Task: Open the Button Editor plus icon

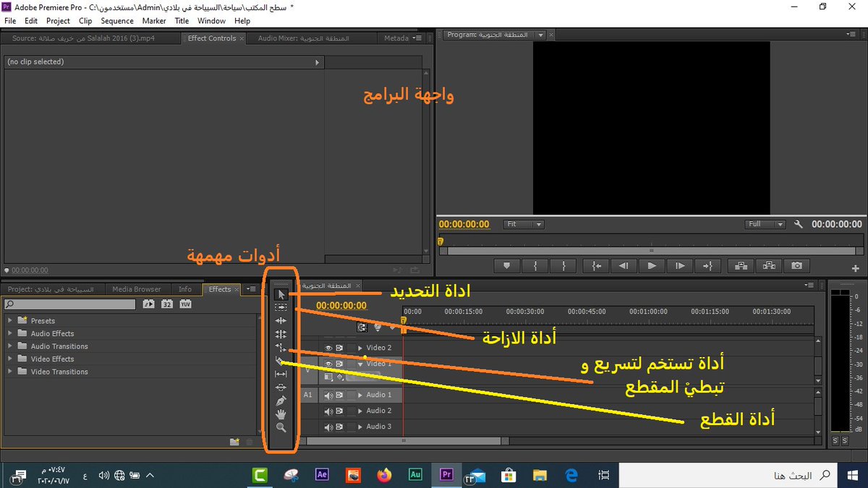Action: click(x=856, y=268)
